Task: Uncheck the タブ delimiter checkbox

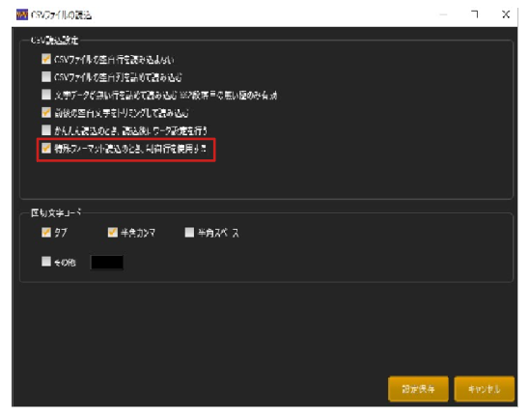Action: click(x=46, y=233)
